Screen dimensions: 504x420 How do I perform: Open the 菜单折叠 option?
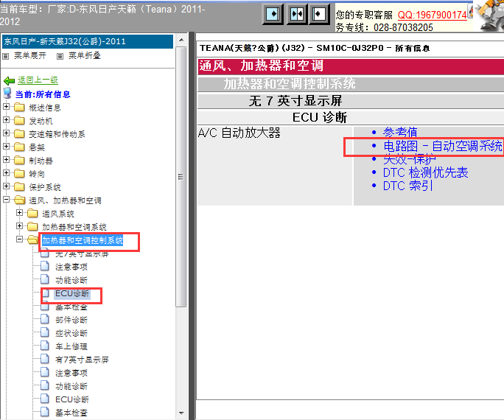(85, 56)
